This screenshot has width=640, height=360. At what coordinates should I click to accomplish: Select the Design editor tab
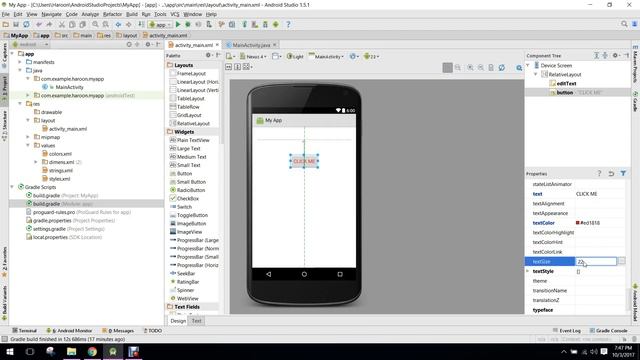pos(178,321)
